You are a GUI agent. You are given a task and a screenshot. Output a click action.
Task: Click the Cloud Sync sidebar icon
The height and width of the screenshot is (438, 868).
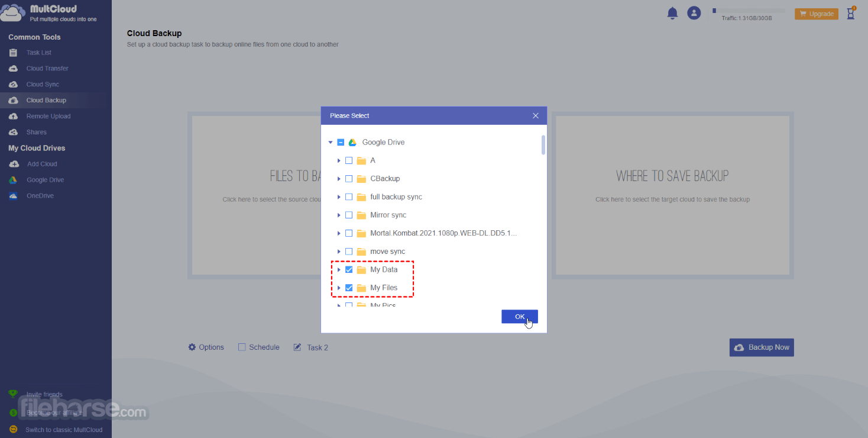coord(13,85)
